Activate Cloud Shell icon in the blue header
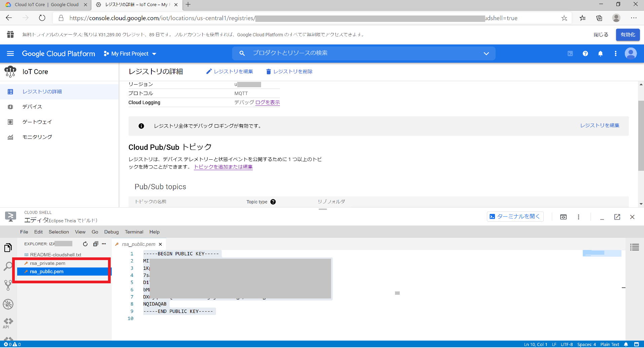 click(x=570, y=54)
